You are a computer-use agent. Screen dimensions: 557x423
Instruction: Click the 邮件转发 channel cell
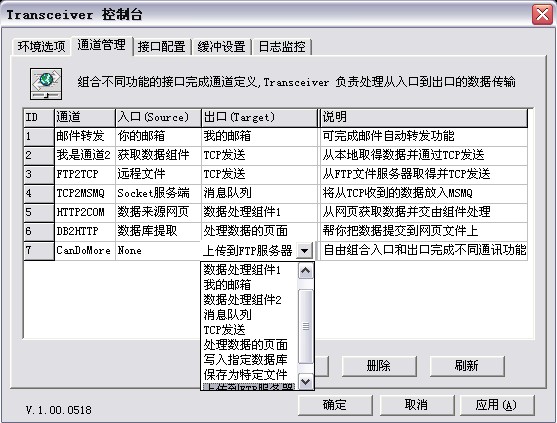coord(85,137)
